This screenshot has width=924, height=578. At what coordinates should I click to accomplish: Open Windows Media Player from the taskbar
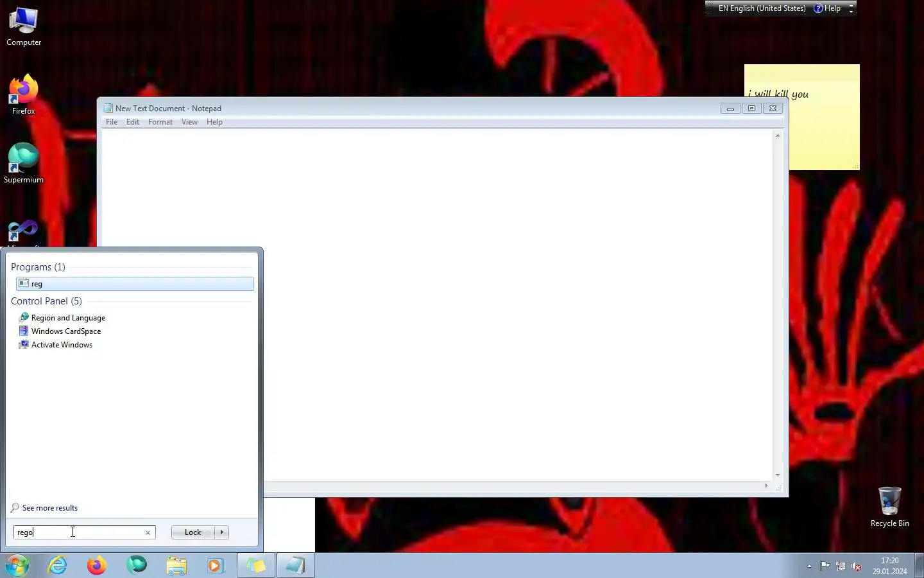coord(216,565)
